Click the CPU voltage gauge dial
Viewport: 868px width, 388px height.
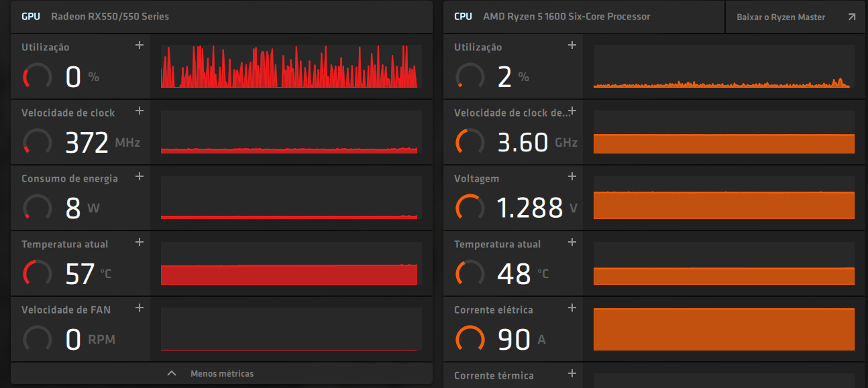(x=470, y=208)
